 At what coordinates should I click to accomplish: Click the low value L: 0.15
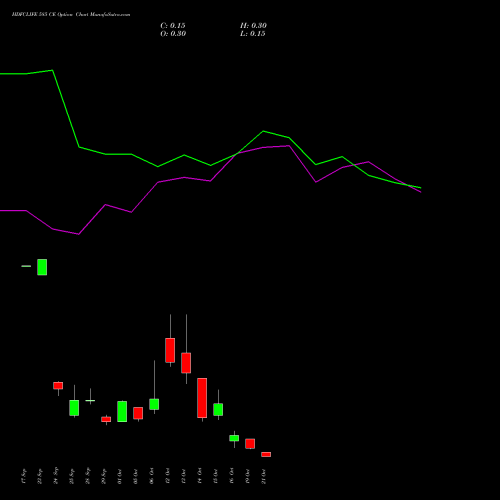tap(253, 34)
